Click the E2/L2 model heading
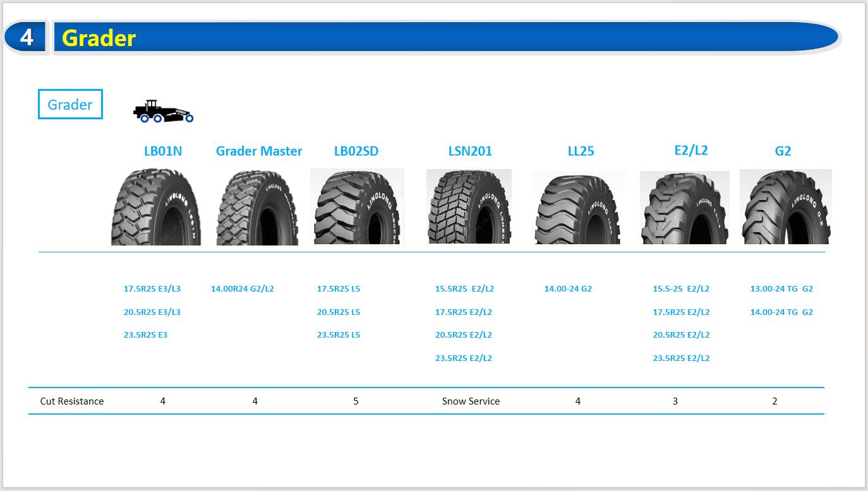The image size is (868, 491). pyautogui.click(x=691, y=150)
